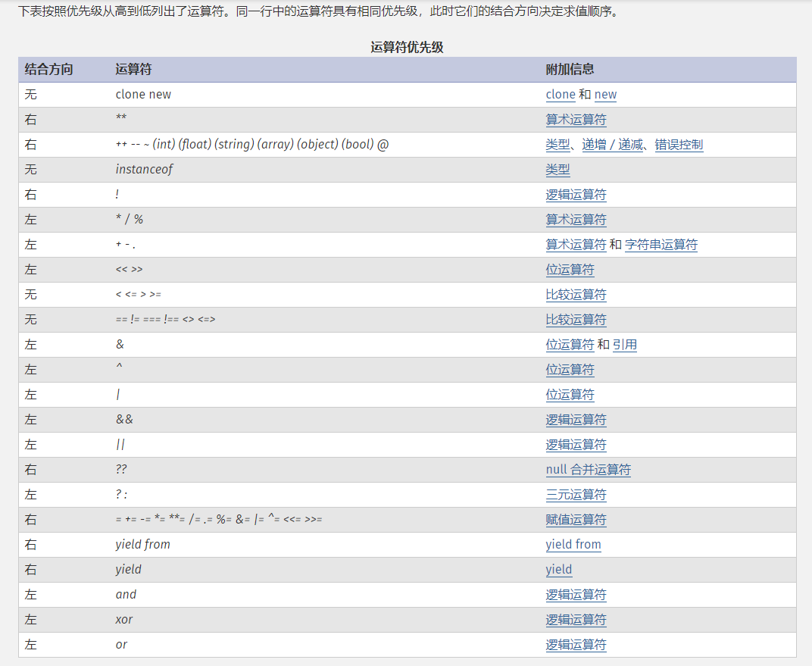The image size is (812, 666).
Task: Open 算术运算符 link in the * / % row
Action: point(576,220)
